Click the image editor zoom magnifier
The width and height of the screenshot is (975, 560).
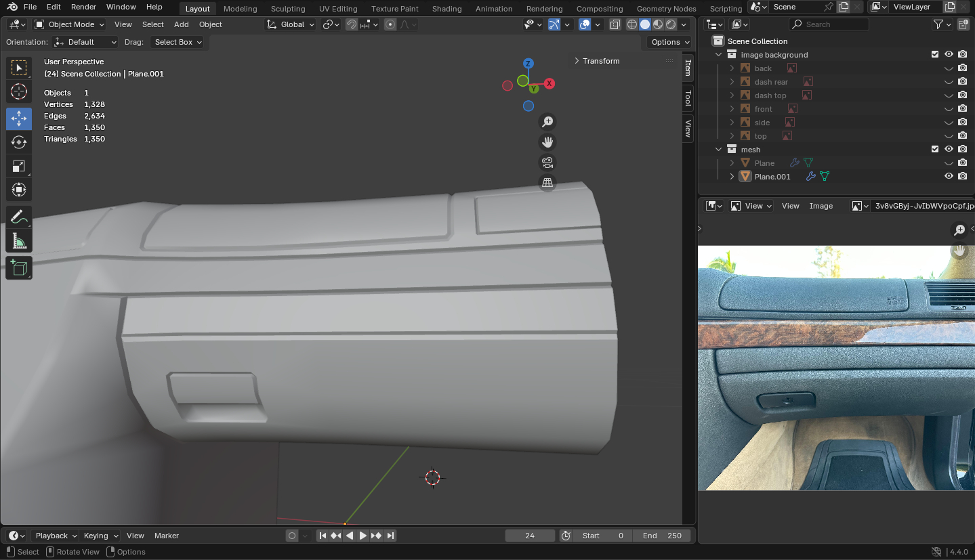point(959,230)
